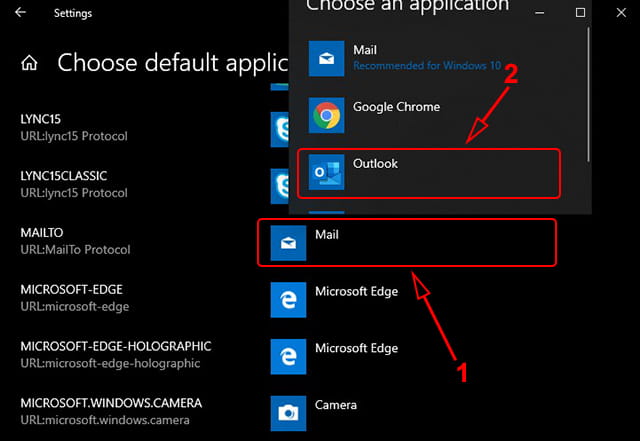This screenshot has width=640, height=441.
Task: Go back using the Settings back arrow
Action: (x=20, y=13)
